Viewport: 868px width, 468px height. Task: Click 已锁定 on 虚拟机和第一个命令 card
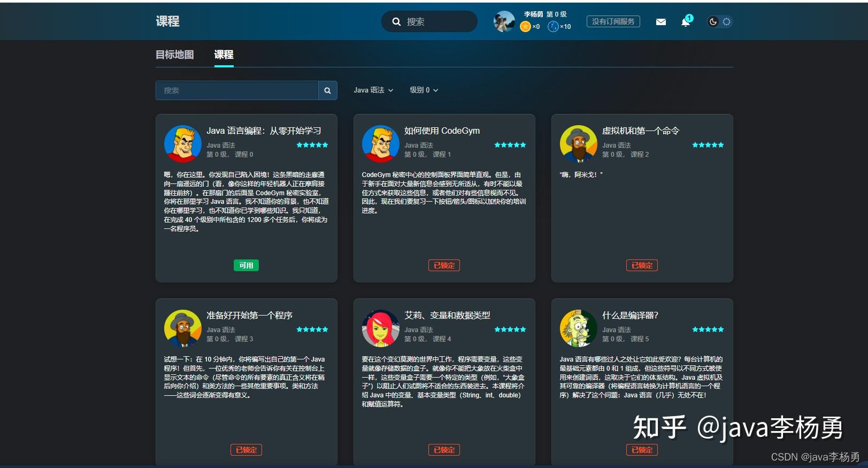pyautogui.click(x=642, y=265)
